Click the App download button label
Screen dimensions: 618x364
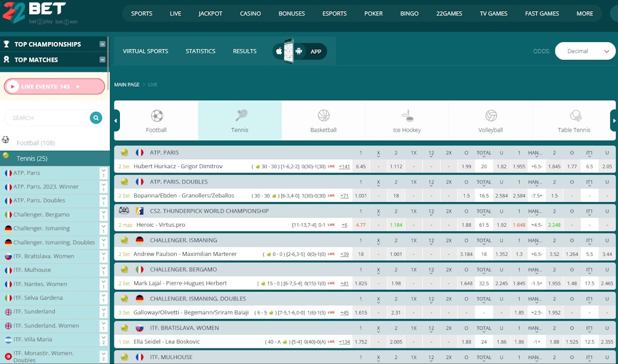pos(316,52)
